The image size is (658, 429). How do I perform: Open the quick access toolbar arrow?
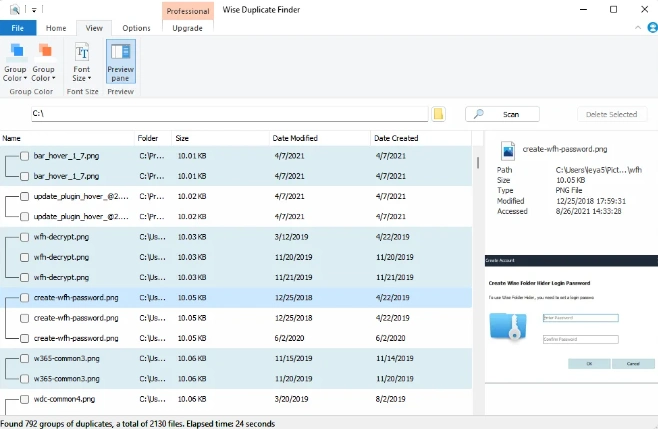pos(32,9)
